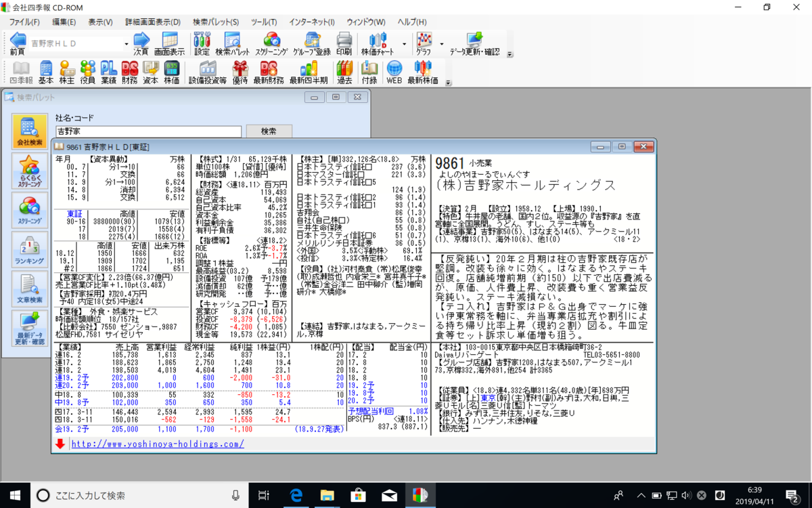Open the Windows Start menu
812x508 pixels.
coord(15,495)
